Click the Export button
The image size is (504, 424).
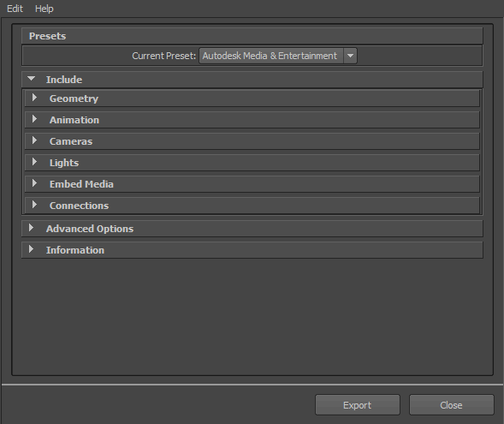(x=358, y=405)
